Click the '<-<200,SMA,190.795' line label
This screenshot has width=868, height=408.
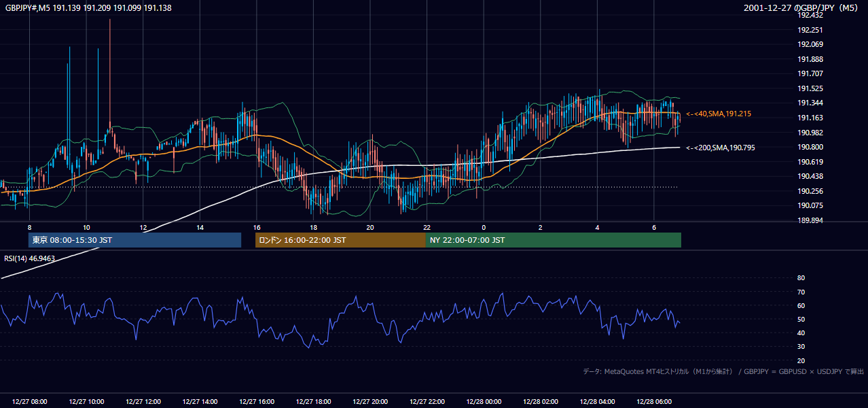tap(721, 148)
